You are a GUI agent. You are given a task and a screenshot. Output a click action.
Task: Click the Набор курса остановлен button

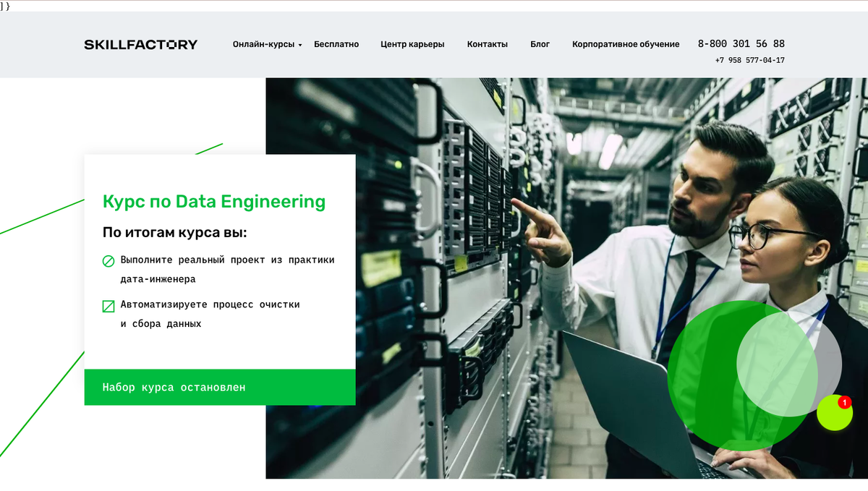click(220, 387)
